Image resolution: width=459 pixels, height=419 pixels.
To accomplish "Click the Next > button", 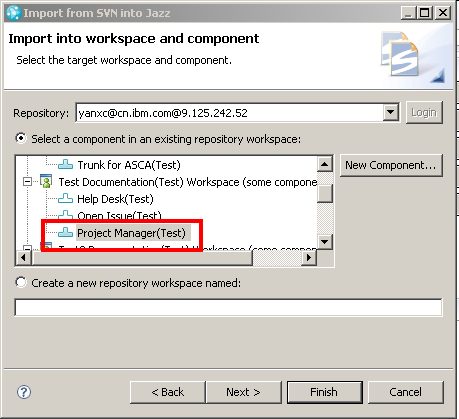I will coord(244,392).
